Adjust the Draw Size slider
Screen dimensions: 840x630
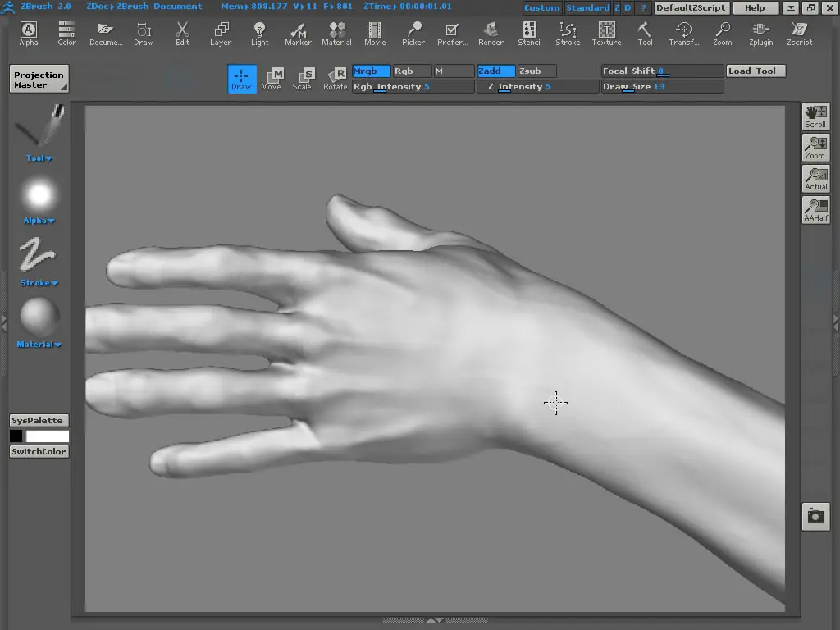click(662, 87)
